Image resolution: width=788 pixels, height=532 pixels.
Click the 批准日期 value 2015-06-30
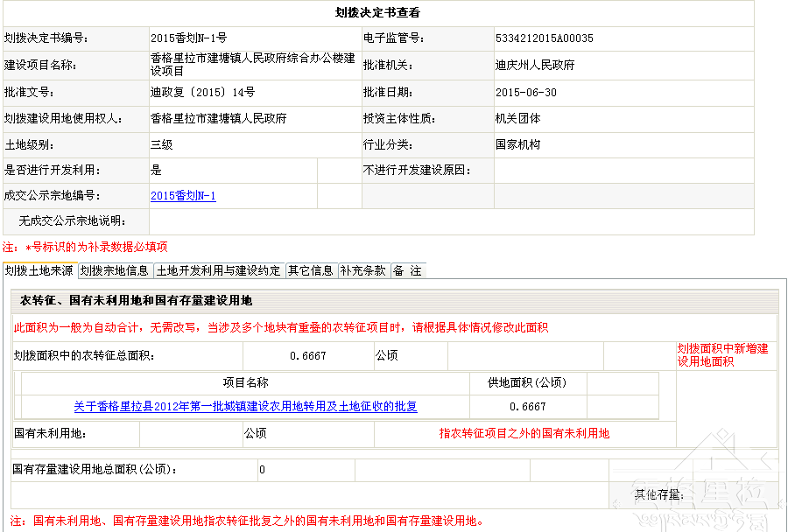[525, 92]
